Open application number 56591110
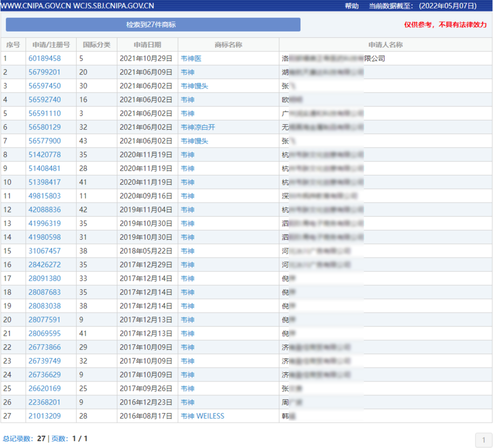Image resolution: width=493 pixels, height=448 pixels. pos(45,113)
